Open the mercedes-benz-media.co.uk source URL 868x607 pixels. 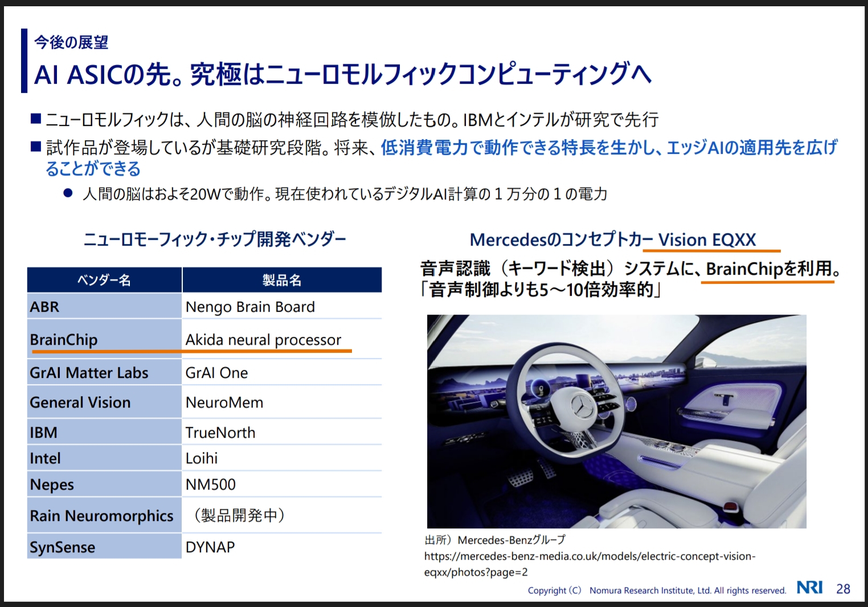[589, 564]
